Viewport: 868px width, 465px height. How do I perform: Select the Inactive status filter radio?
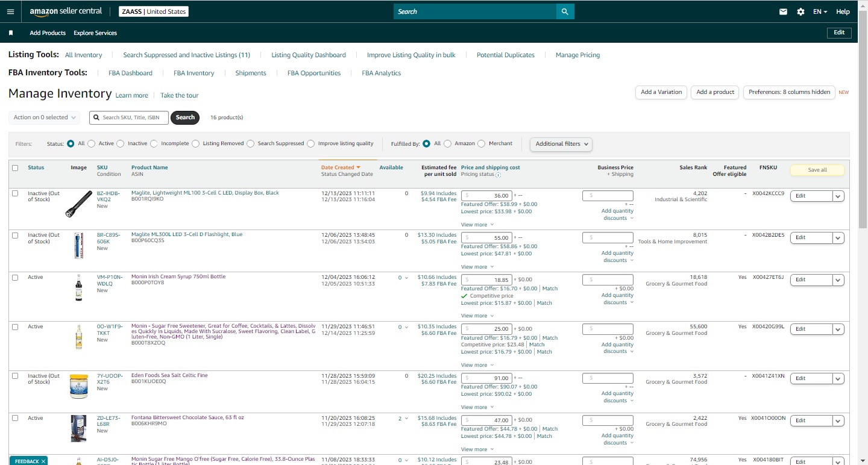[x=121, y=144]
